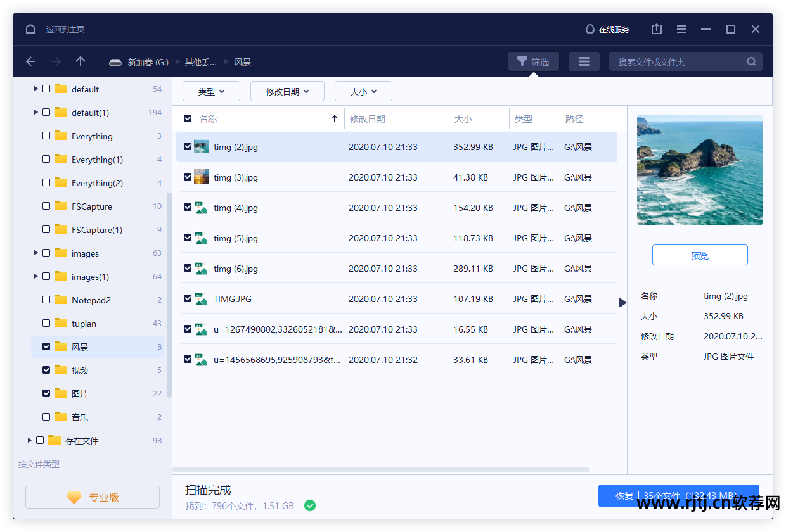Click the seaside preview image
This screenshot has width=786, height=532.
[700, 170]
